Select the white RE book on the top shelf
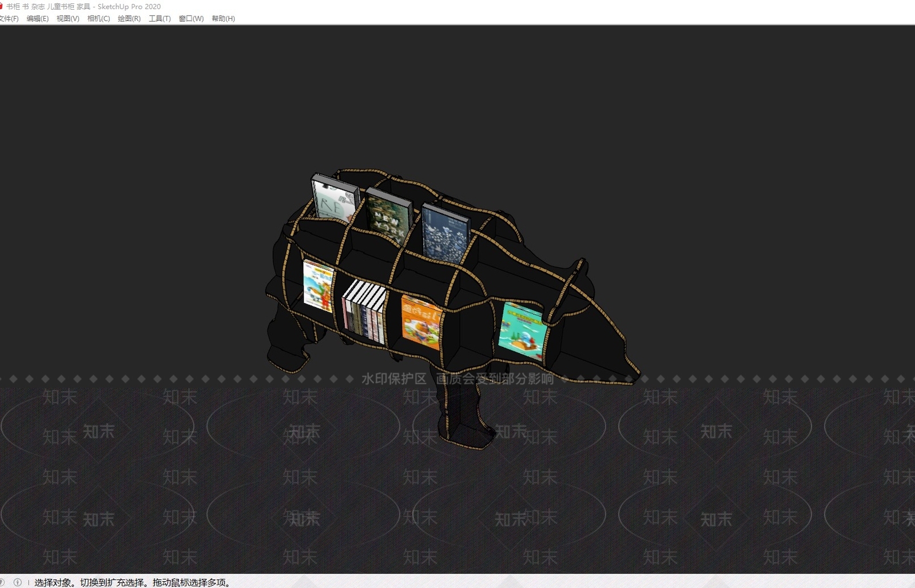This screenshot has height=588, width=915. (335, 198)
